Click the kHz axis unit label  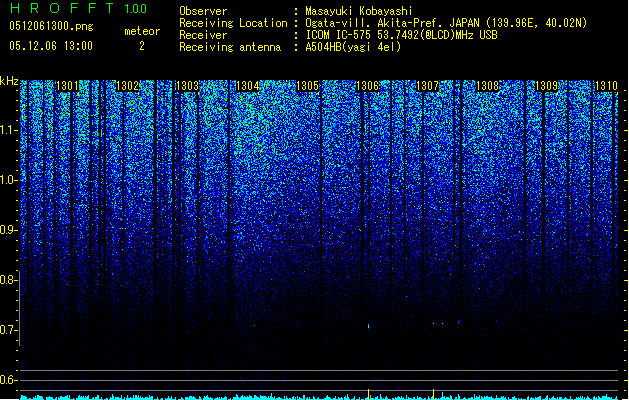9,81
